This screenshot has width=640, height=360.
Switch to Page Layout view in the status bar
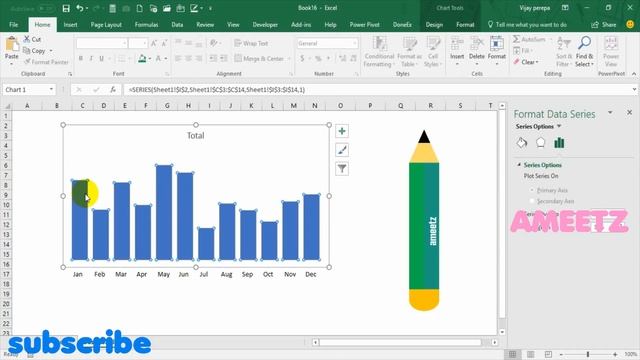coord(531,354)
